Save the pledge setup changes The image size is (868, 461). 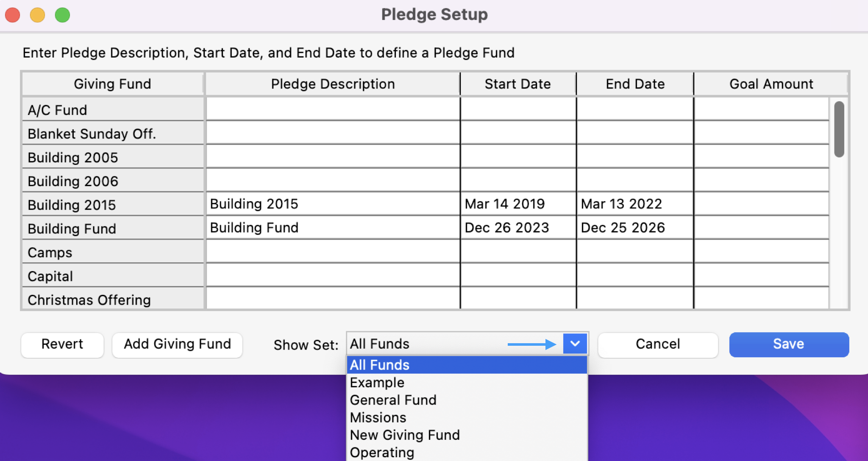pyautogui.click(x=788, y=344)
